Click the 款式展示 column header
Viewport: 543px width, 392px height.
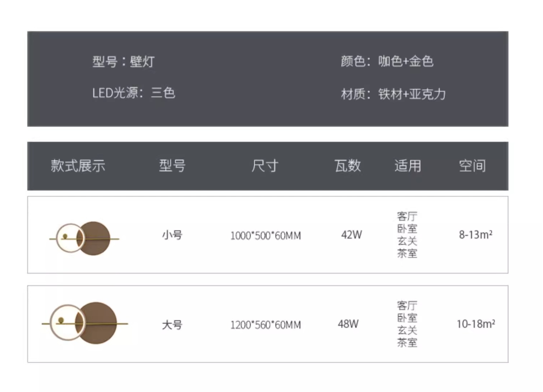[x=78, y=166]
